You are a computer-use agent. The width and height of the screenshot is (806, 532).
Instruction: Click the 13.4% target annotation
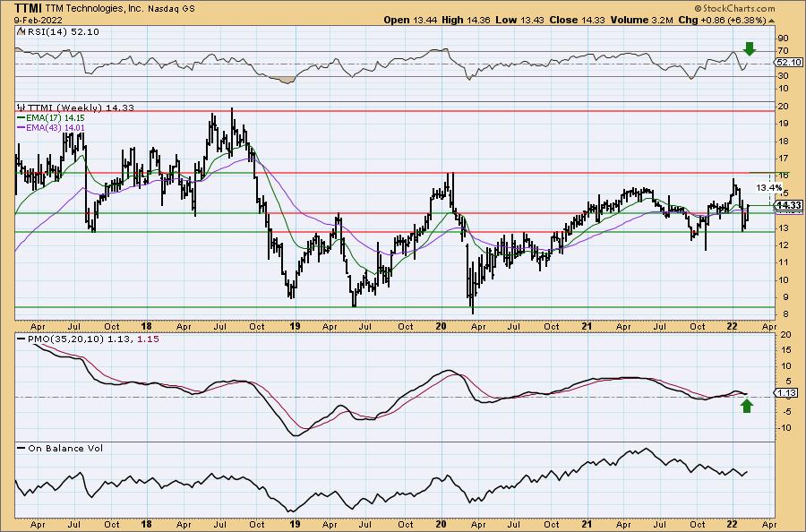coord(768,187)
